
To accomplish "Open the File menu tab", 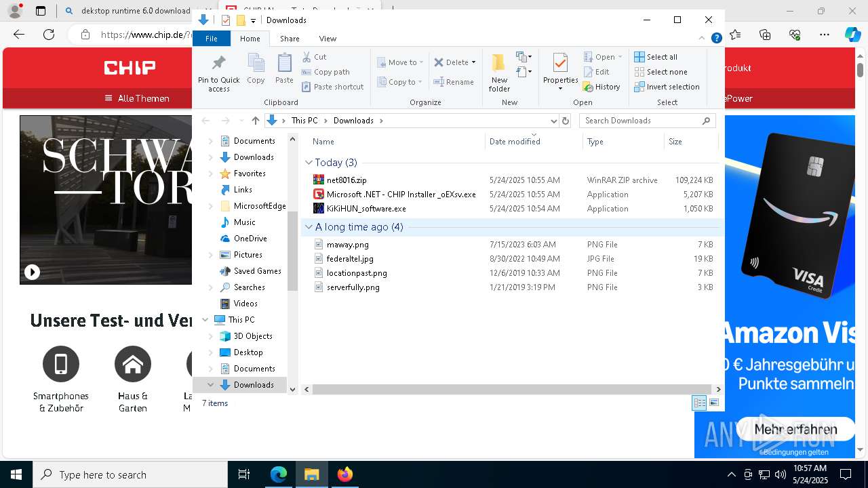I will click(212, 39).
